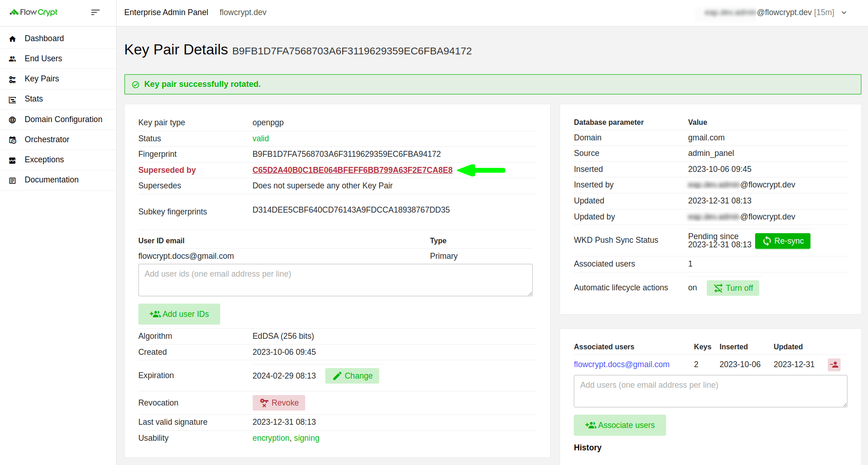Click the 'Superseded by' label
Viewport: 868px width, 465px height.
(167, 170)
